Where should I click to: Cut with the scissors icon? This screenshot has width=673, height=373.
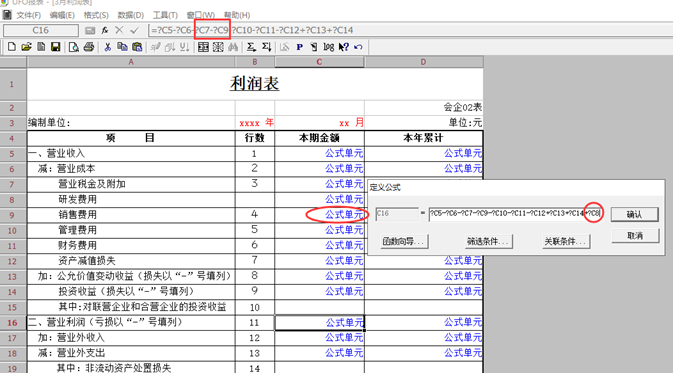tap(108, 47)
